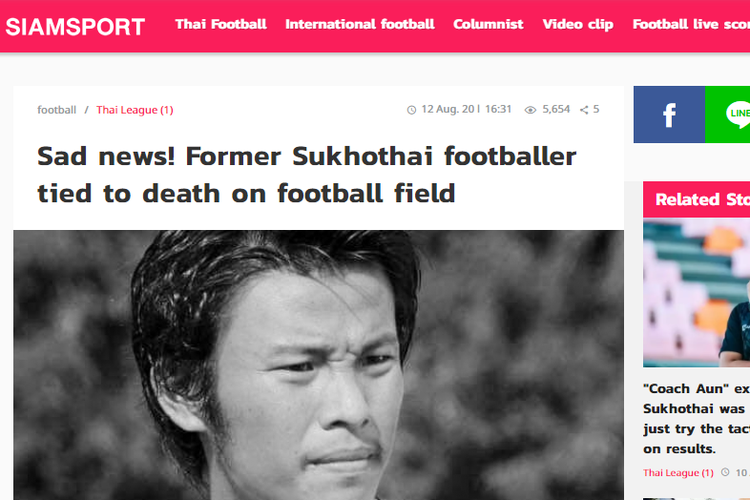The height and width of the screenshot is (500, 750).
Task: Open Thai League (1) breadcrumb link
Action: pyautogui.click(x=135, y=110)
